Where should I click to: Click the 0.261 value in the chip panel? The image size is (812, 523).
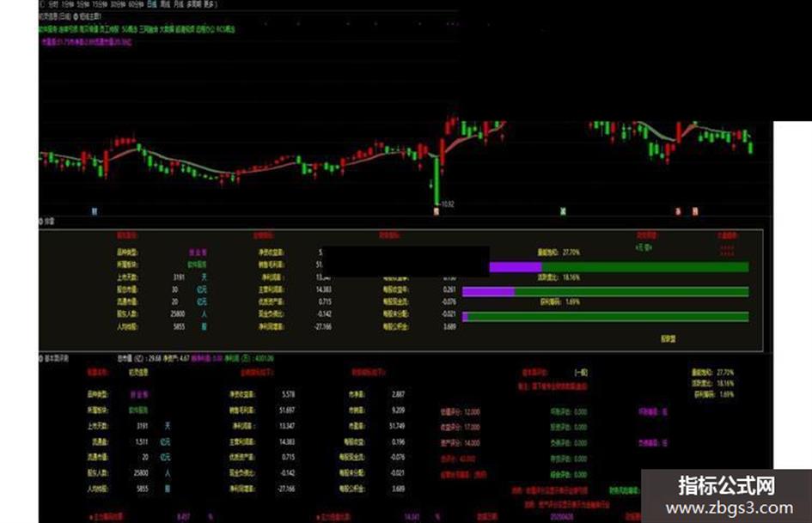click(449, 289)
